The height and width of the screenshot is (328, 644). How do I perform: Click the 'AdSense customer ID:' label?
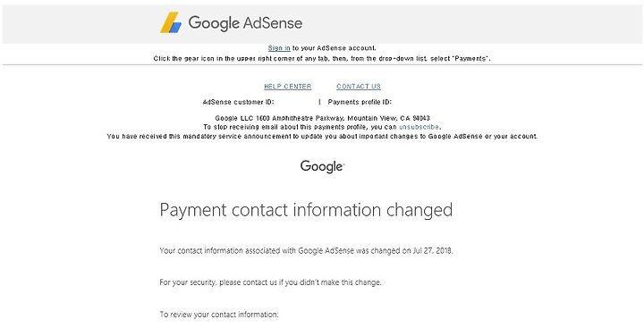click(x=238, y=102)
